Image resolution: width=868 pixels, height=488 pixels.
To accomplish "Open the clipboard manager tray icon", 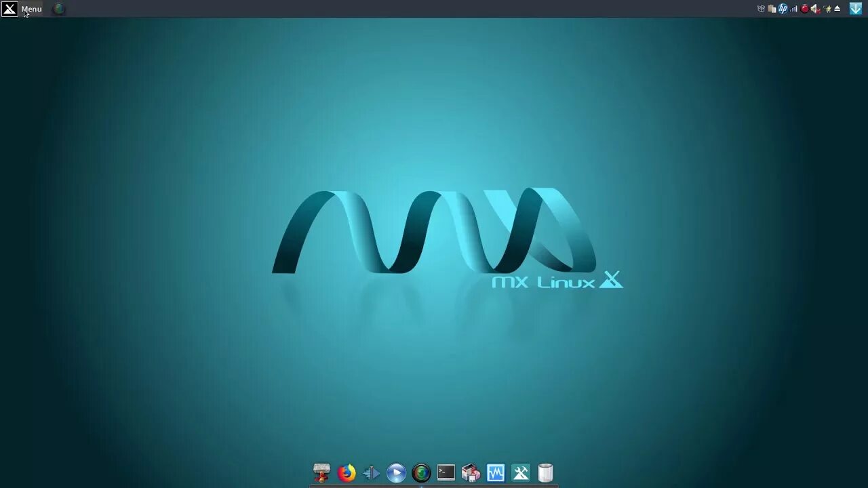I will (772, 9).
